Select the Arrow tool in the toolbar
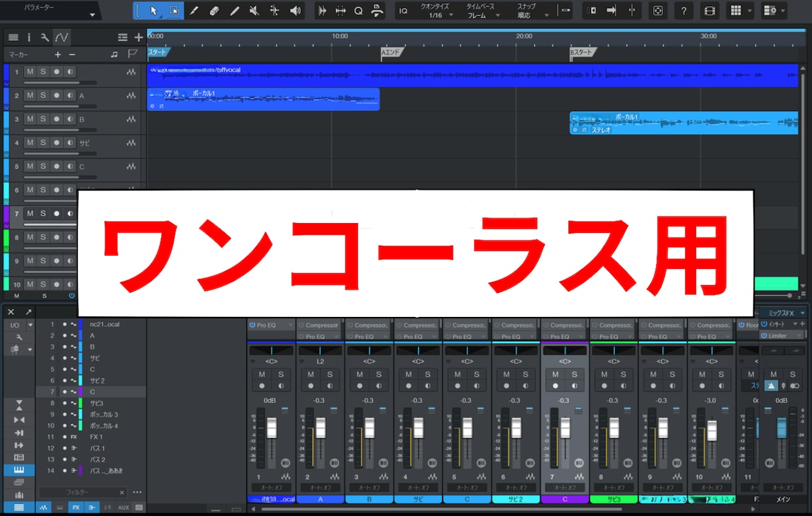The width and height of the screenshot is (812, 516). (x=153, y=11)
